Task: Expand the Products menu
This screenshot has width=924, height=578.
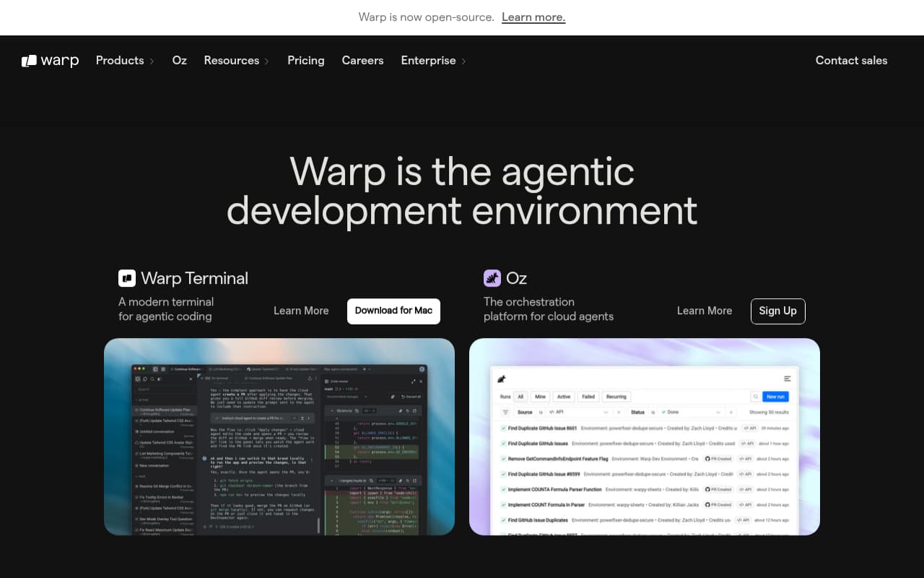Action: [125, 61]
